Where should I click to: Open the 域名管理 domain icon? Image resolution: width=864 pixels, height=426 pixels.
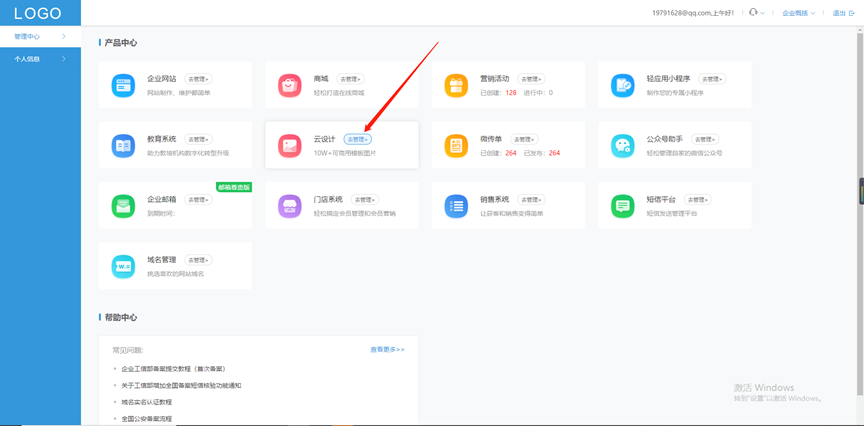tap(123, 266)
